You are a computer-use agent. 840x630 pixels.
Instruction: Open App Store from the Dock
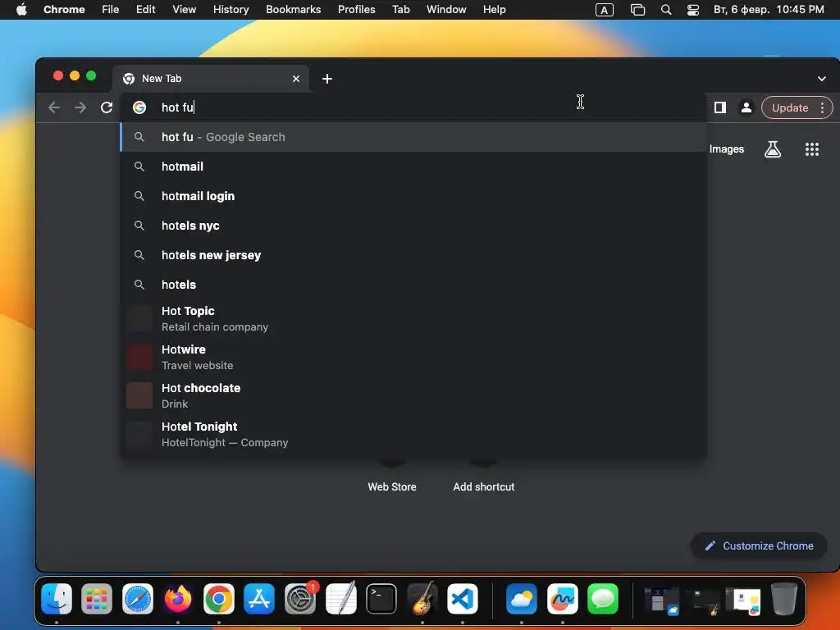[x=259, y=598]
